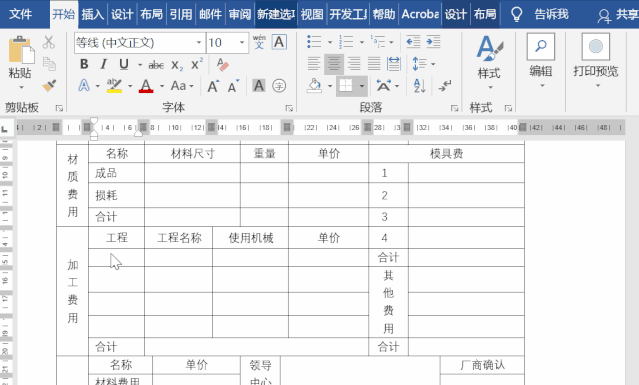Align text right
639x385 pixels.
point(354,64)
